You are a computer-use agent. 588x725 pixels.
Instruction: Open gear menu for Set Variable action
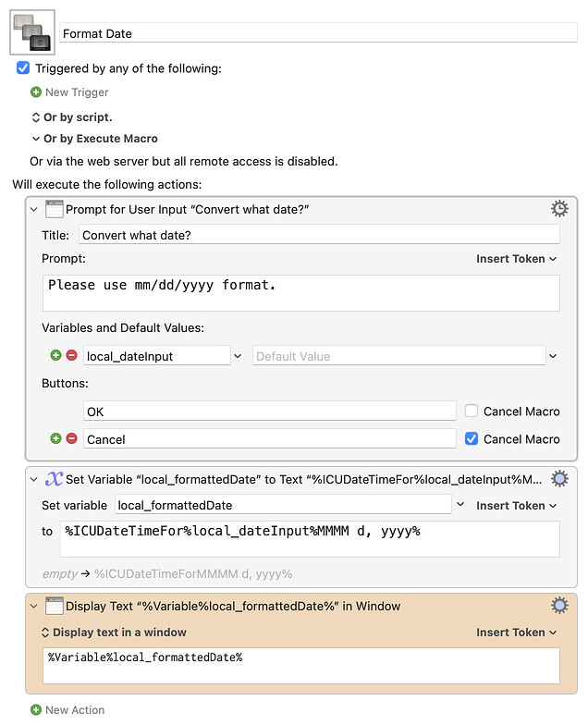[559, 478]
